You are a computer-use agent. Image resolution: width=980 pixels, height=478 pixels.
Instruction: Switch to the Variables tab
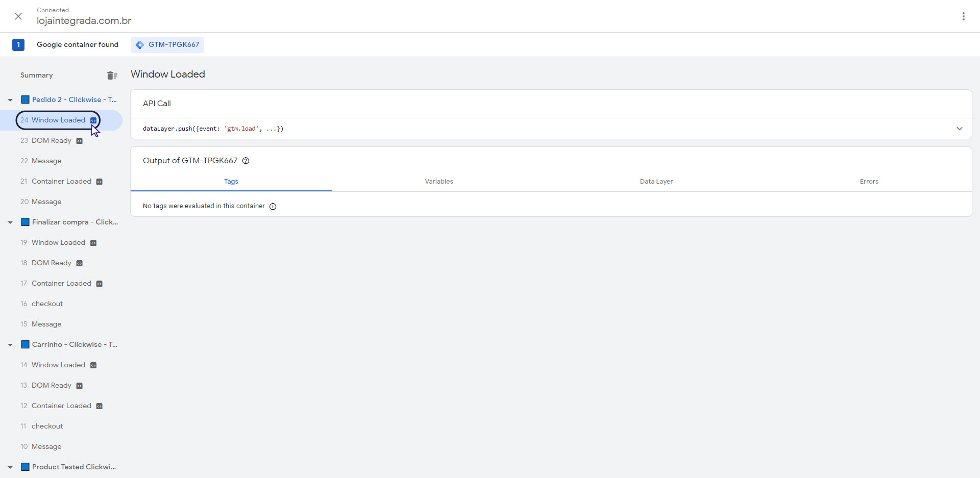[x=438, y=182]
